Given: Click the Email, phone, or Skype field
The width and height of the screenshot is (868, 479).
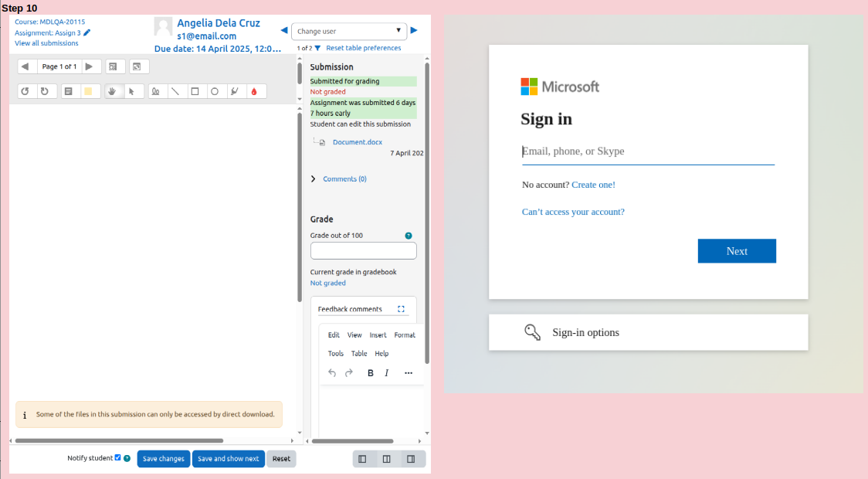Looking at the screenshot, I should (x=648, y=151).
